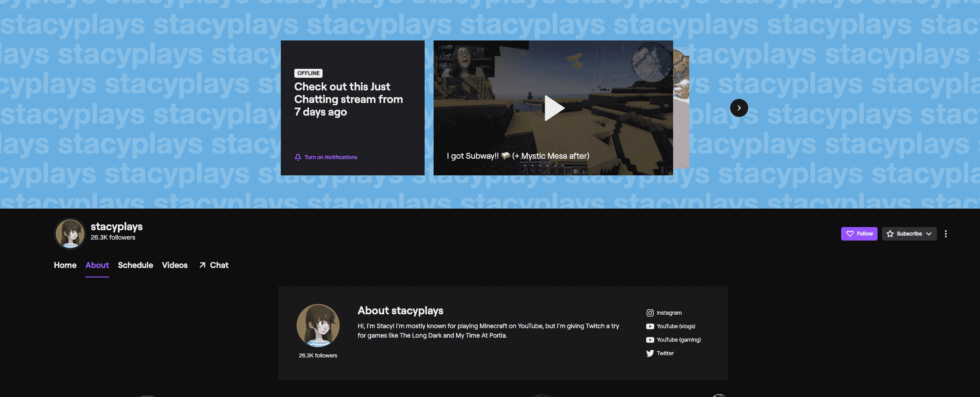Go to the Videos tab
The image size is (980, 397).
point(175,265)
